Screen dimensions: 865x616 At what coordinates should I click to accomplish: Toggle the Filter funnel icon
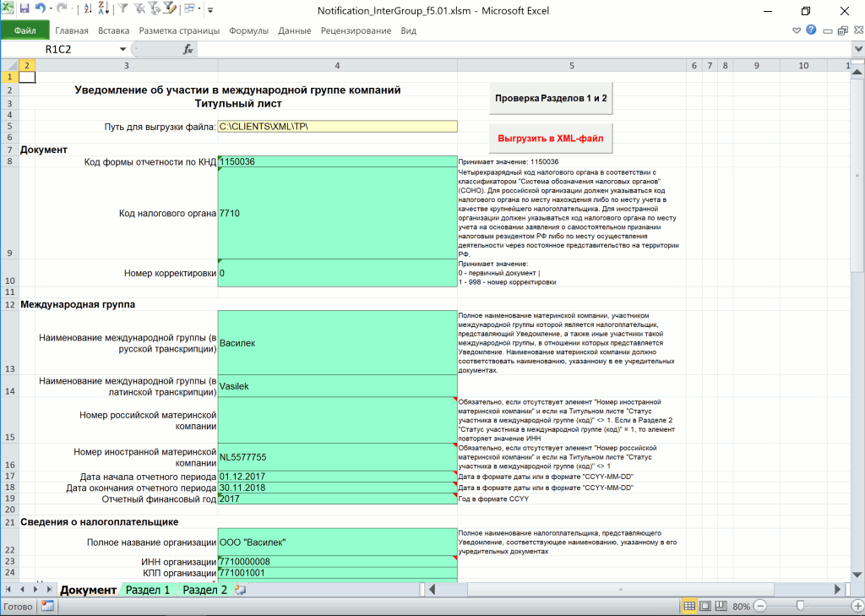point(123,9)
